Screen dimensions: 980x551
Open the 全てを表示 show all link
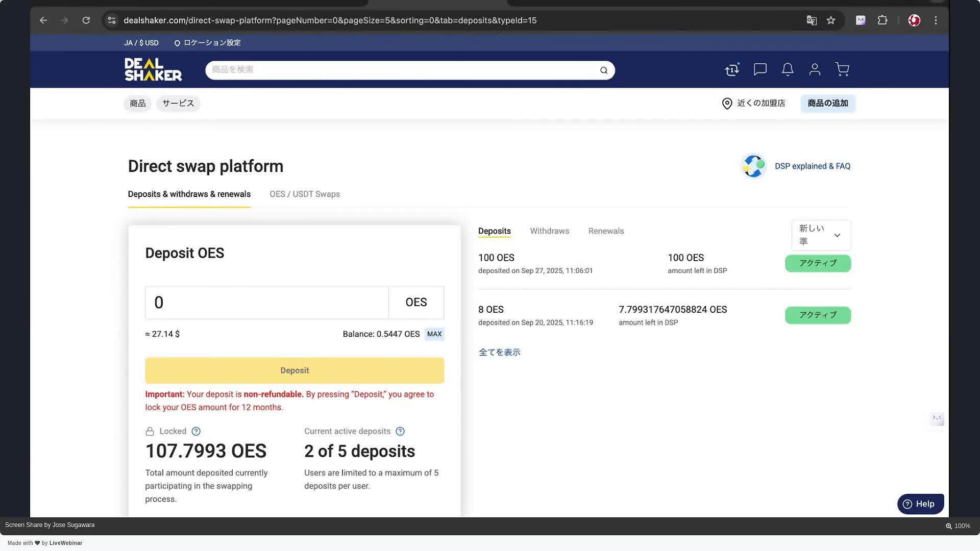coord(499,353)
